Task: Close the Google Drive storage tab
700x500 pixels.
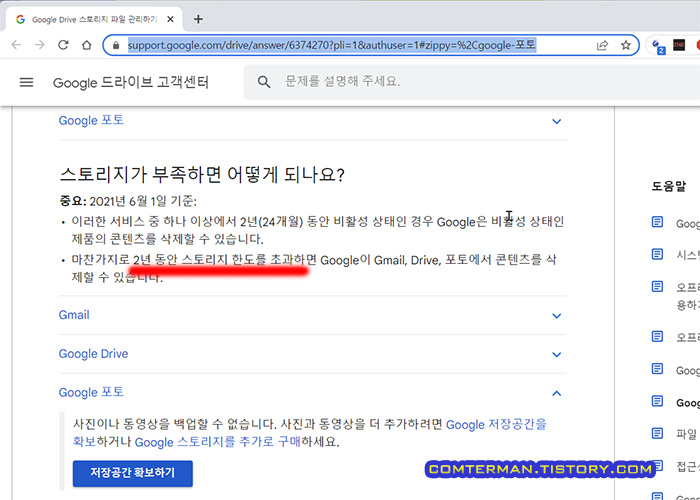Action: [x=170, y=20]
